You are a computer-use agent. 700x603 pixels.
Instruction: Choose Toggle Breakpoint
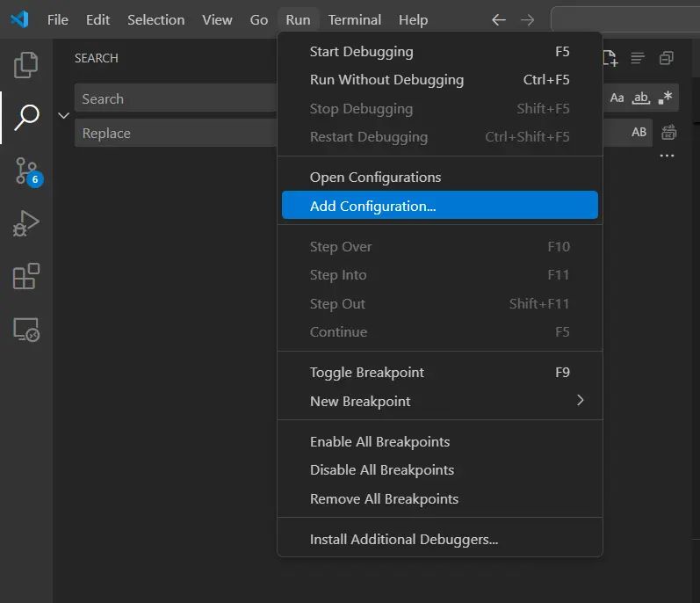pyautogui.click(x=440, y=372)
